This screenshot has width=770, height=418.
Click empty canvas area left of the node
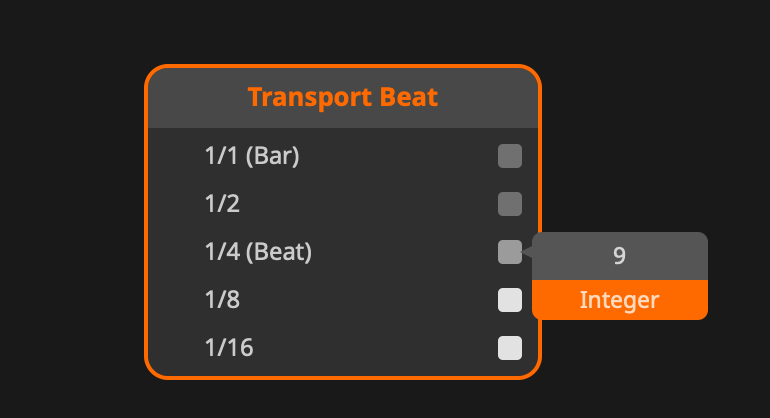70,220
